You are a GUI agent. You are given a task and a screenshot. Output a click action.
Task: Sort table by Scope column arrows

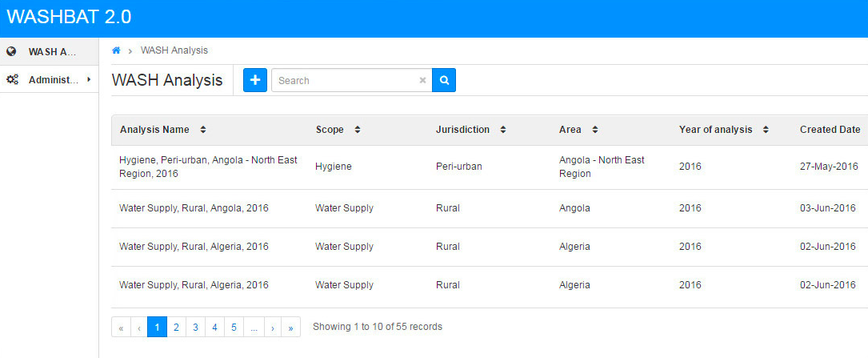pos(357,130)
